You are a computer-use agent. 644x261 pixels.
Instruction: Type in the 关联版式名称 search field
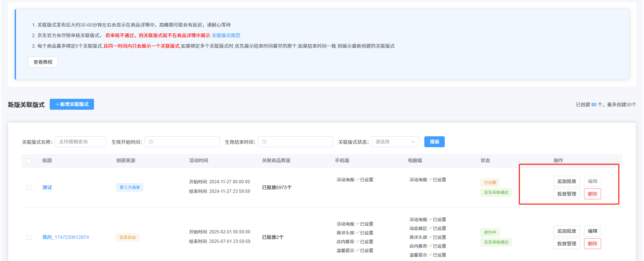(x=81, y=142)
